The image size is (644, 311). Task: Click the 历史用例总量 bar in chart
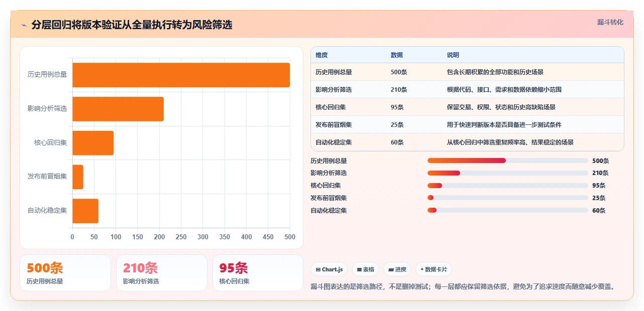click(x=181, y=75)
